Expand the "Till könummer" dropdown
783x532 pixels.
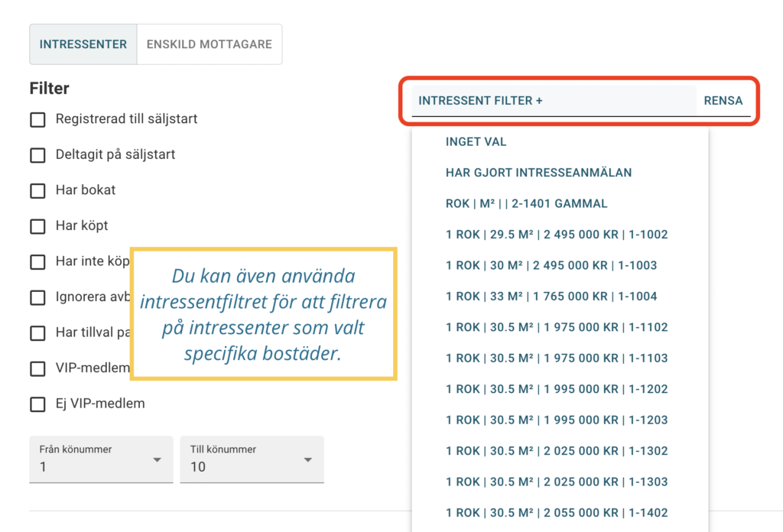(x=252, y=459)
